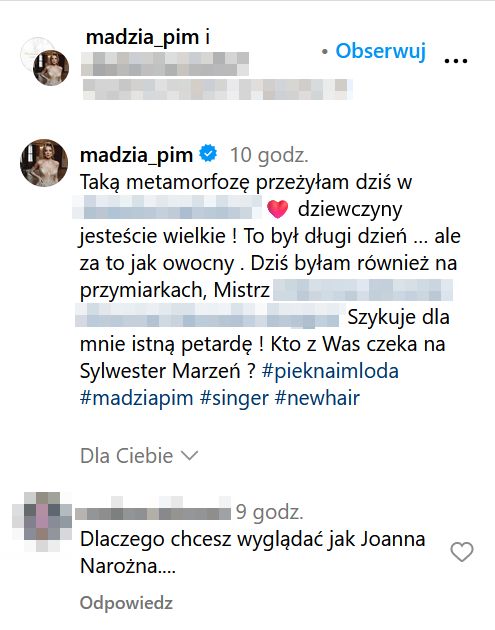Open the three-dot more options menu
Image resolution: width=495 pixels, height=630 pixels.
tap(456, 61)
